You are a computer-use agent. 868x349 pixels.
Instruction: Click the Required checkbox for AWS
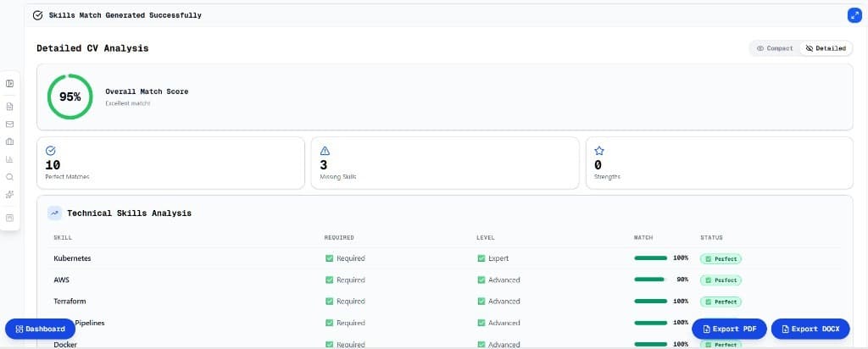click(x=330, y=280)
